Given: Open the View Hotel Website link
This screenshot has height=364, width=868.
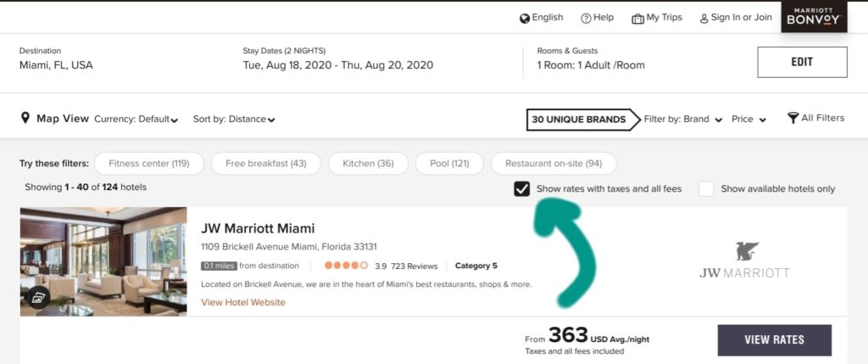Looking at the screenshot, I should (243, 303).
